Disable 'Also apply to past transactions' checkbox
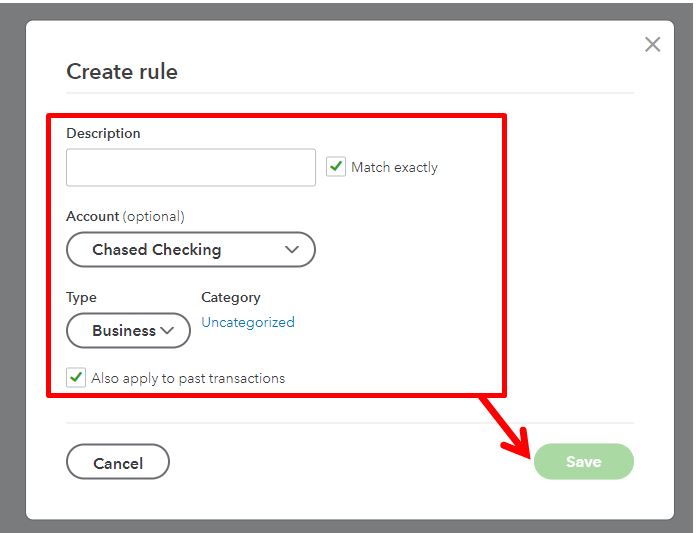This screenshot has width=697, height=533. (x=76, y=377)
